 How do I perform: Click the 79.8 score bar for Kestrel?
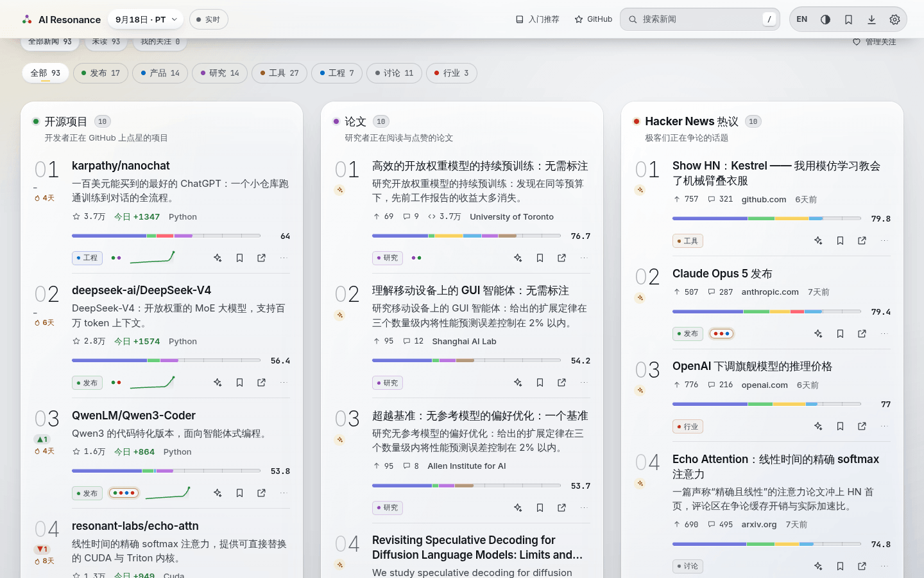(x=767, y=218)
